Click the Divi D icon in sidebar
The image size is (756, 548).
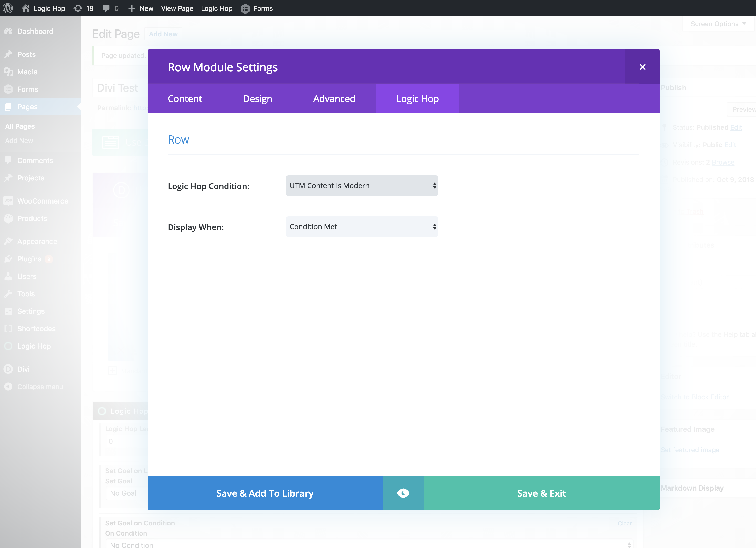point(8,369)
